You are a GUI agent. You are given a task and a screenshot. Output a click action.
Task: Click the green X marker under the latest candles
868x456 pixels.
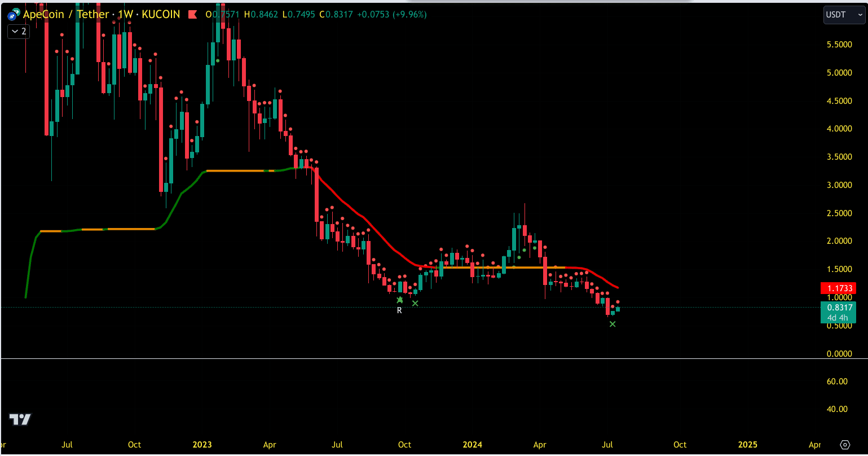(613, 324)
